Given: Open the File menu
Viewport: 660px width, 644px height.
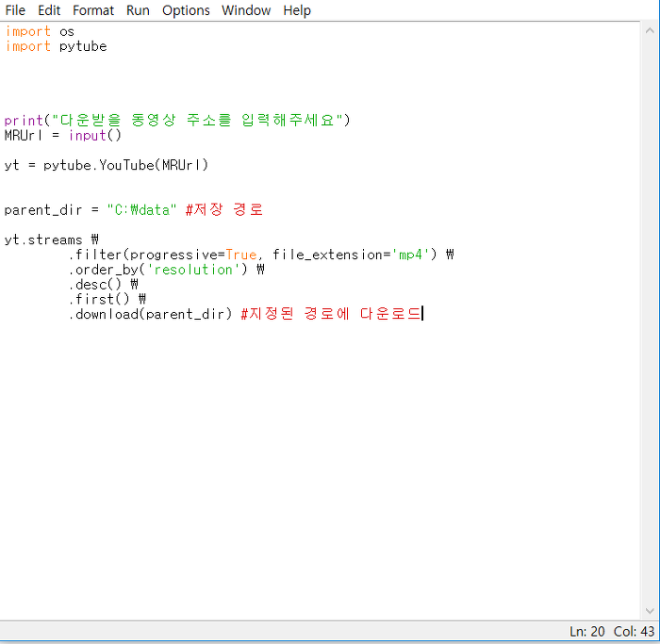Looking at the screenshot, I should tap(15, 10).
